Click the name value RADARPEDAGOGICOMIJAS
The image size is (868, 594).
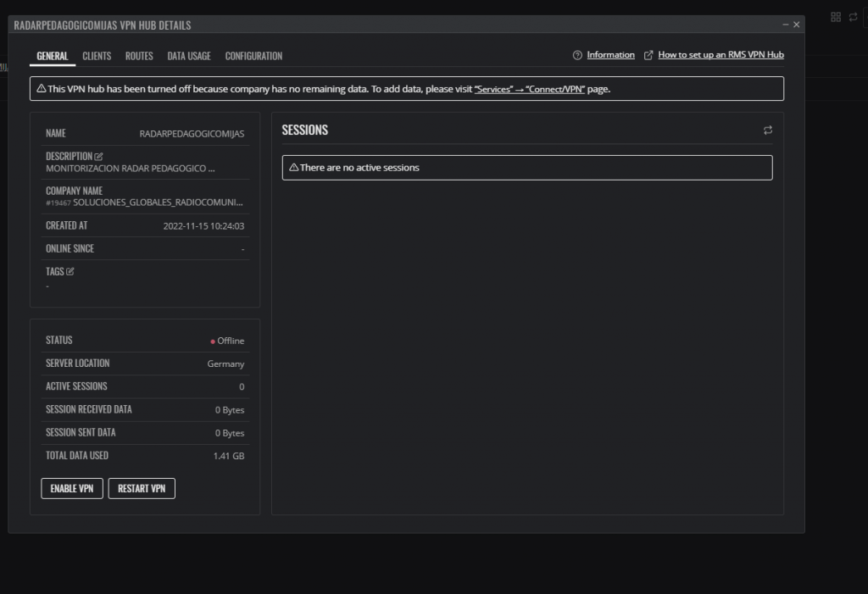coord(192,134)
